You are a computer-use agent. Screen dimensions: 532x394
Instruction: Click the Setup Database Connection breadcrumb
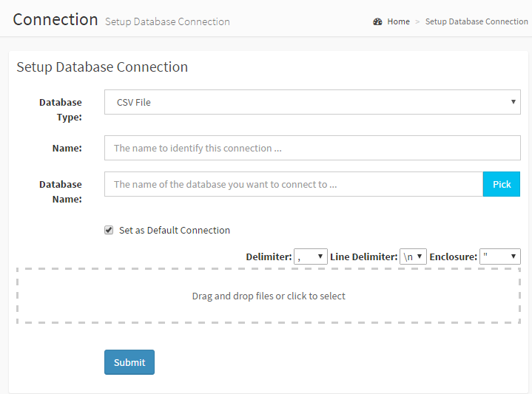coord(477,21)
